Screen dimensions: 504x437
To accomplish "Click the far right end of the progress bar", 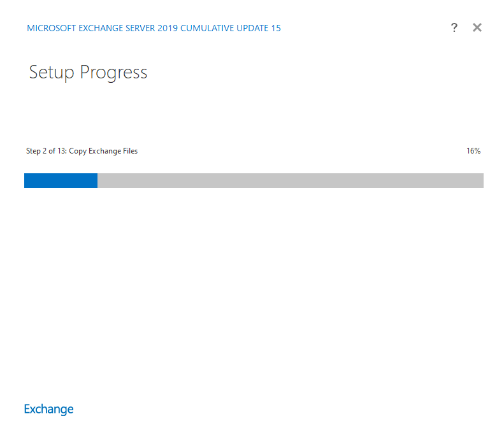I will [481, 181].
